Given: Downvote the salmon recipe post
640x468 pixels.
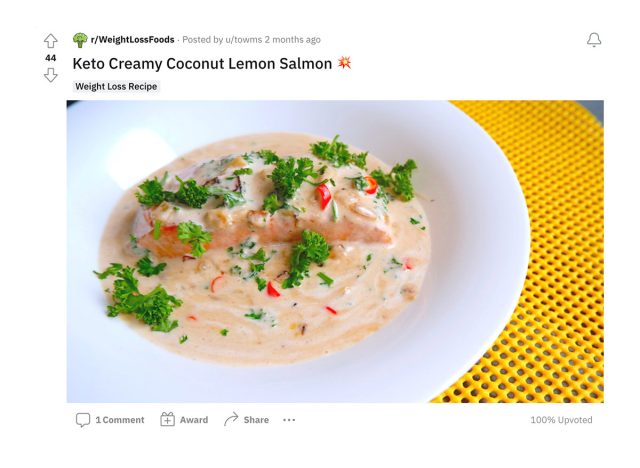Looking at the screenshot, I should 51,75.
